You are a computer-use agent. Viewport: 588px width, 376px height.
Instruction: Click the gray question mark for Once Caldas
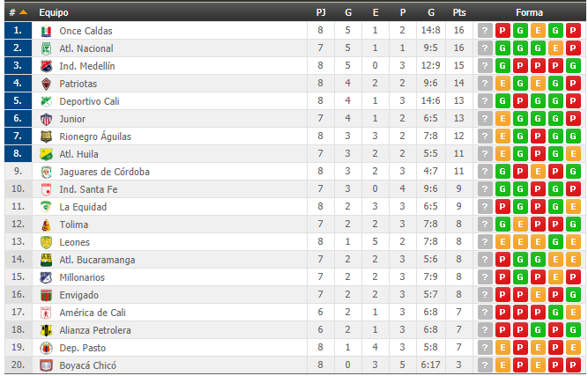[x=485, y=30]
